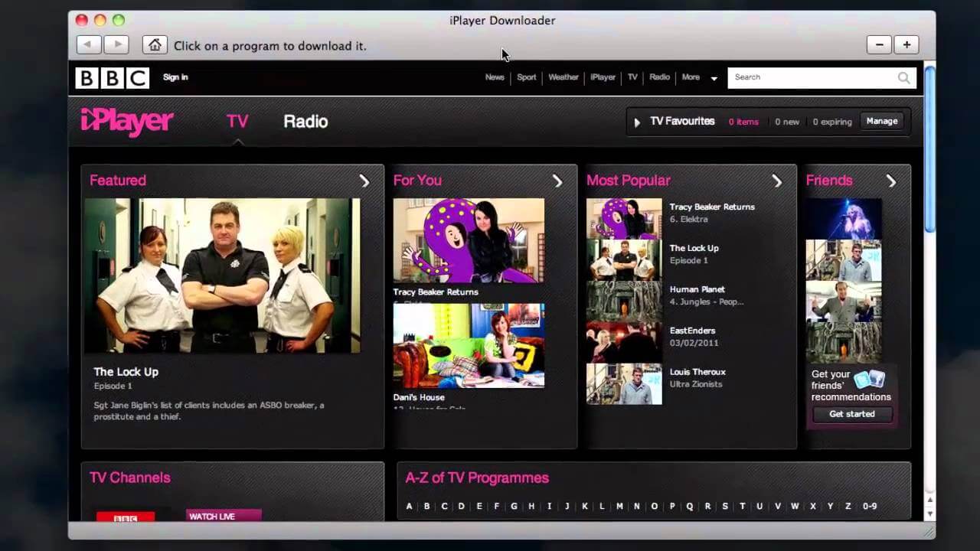Open For You section via its arrow
980x551 pixels.
557,181
